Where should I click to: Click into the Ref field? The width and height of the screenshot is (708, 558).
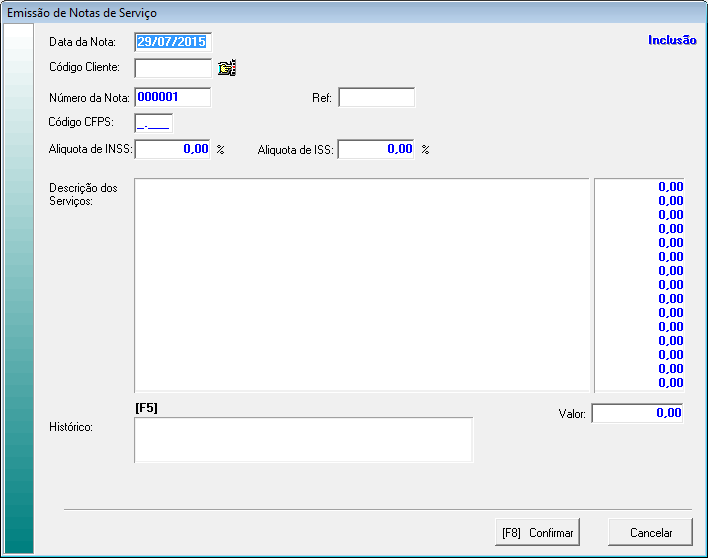376,97
